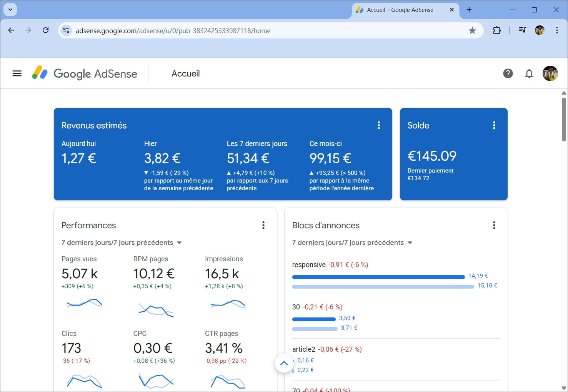
Task: Click the Accueil page title
Action: tap(186, 73)
